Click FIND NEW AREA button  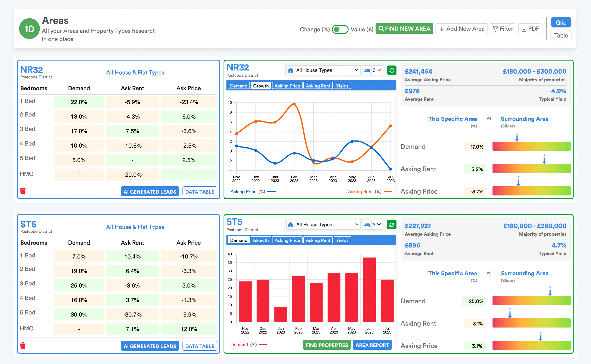(404, 29)
